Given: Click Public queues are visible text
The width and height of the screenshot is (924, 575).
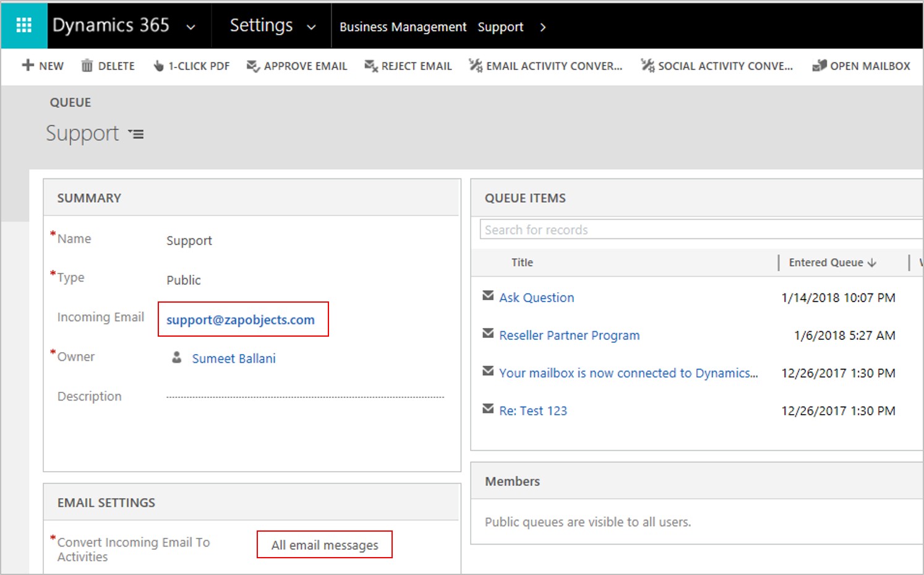Looking at the screenshot, I should [x=588, y=522].
